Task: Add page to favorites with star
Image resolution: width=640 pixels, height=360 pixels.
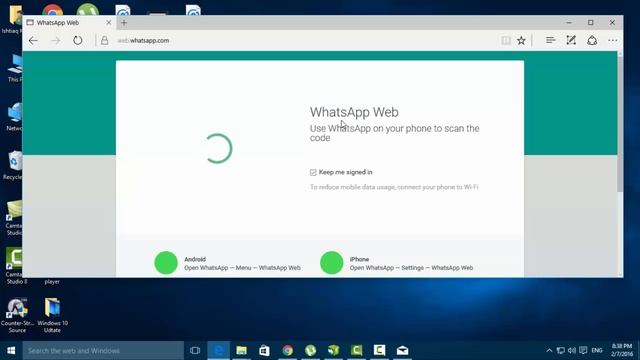Action: coord(521,40)
